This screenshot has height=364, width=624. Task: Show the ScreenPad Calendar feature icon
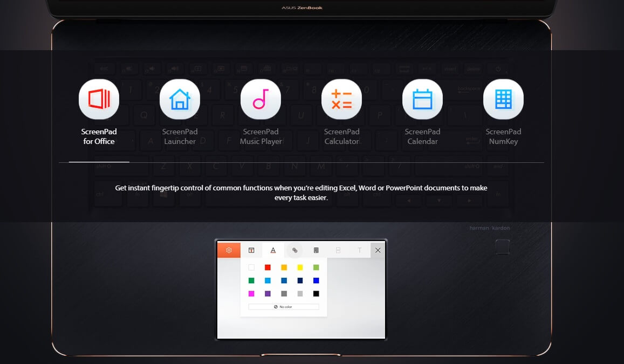pos(422,99)
